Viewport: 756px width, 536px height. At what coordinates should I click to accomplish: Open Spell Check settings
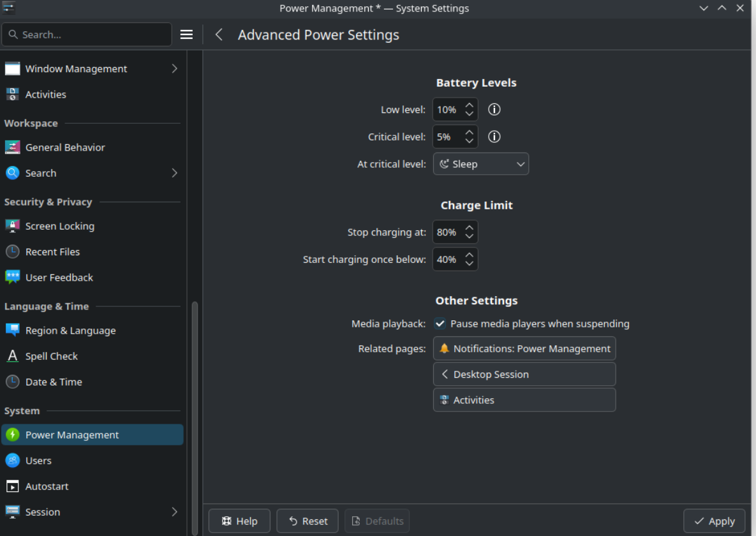51,356
